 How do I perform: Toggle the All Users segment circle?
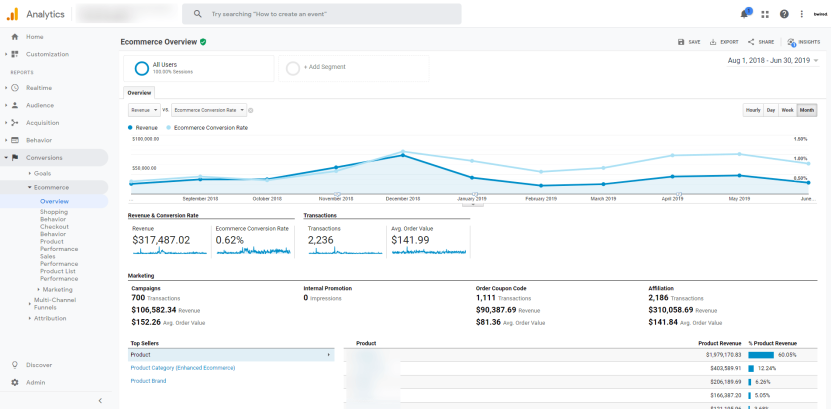click(x=142, y=68)
